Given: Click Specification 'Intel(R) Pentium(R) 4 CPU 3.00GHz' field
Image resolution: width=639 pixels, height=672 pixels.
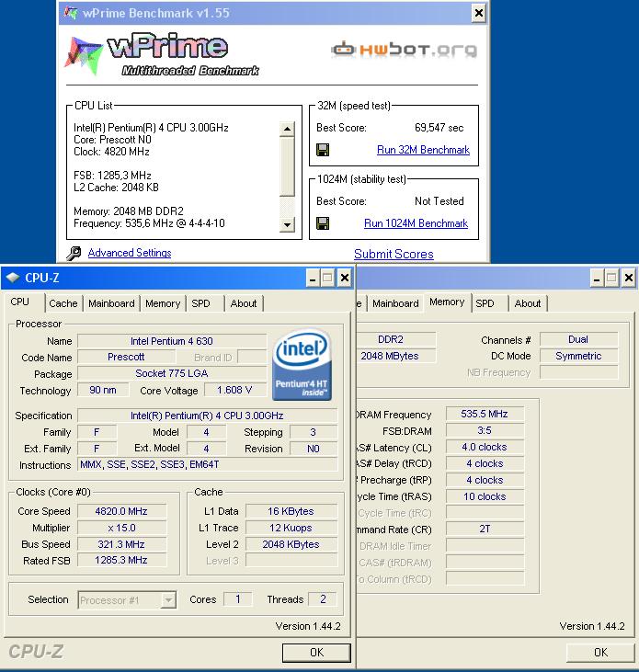Looking at the screenshot, I should (x=207, y=416).
